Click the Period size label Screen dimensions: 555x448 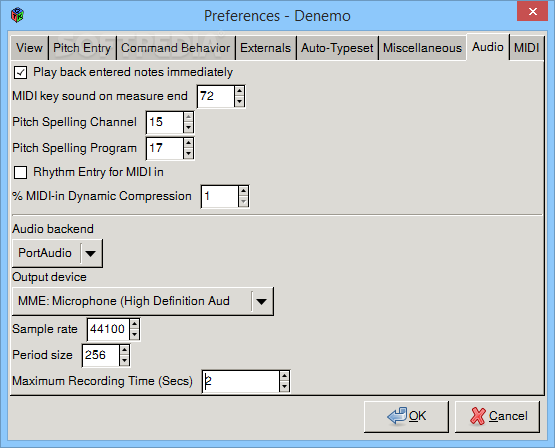(x=42, y=355)
